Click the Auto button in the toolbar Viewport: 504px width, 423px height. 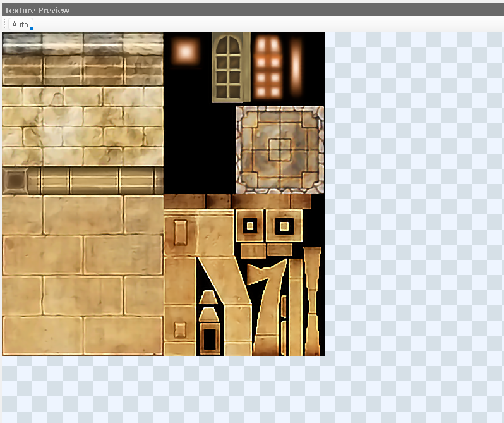(20, 24)
